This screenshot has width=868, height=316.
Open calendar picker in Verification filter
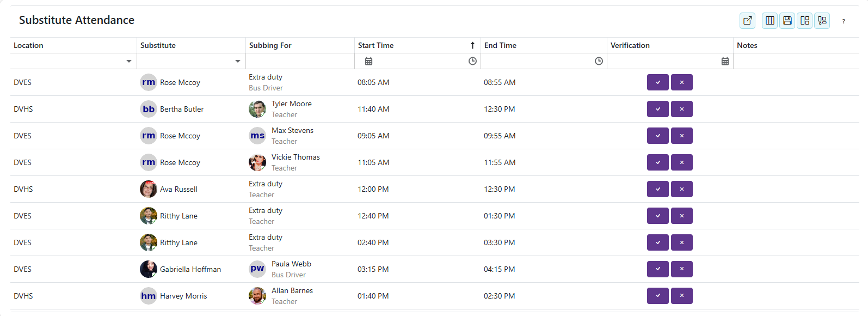pyautogui.click(x=725, y=61)
